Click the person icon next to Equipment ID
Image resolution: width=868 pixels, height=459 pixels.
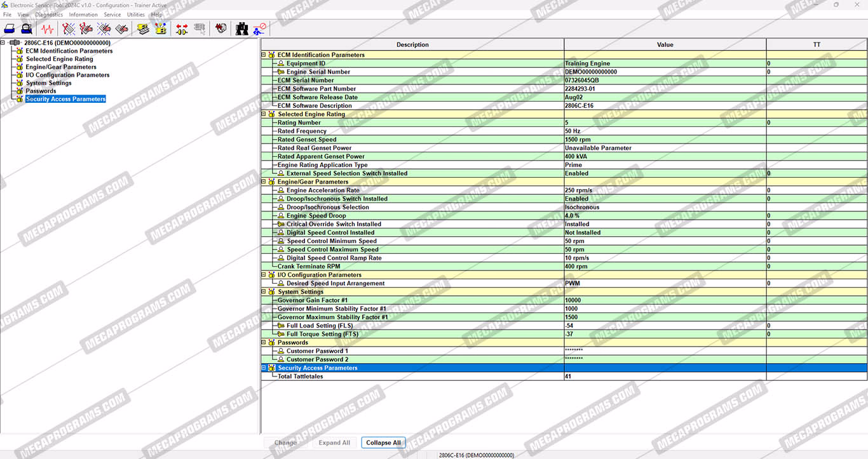pos(281,63)
